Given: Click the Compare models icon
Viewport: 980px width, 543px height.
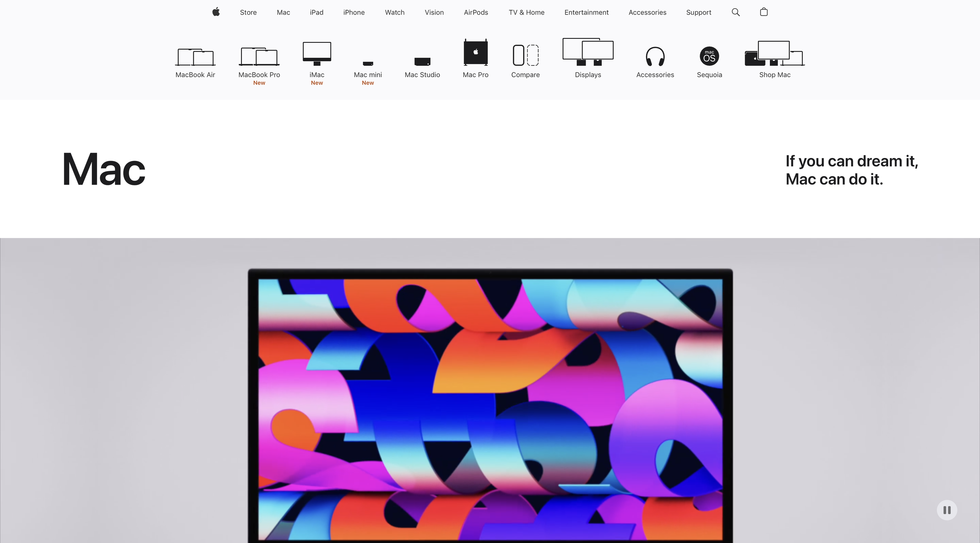Looking at the screenshot, I should [525, 55].
